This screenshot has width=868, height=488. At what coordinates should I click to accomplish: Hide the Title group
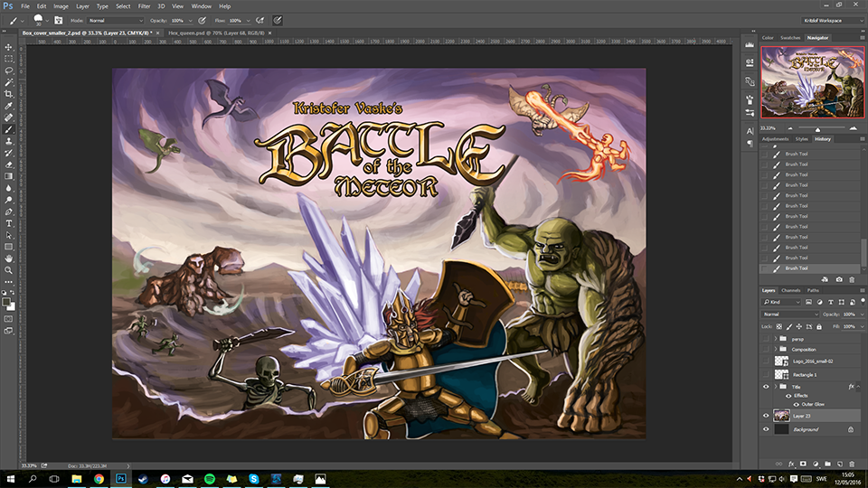[x=766, y=387]
